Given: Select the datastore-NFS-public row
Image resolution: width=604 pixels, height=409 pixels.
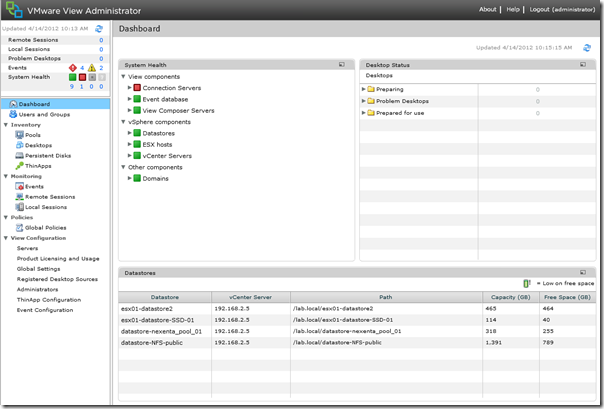Looking at the screenshot, I should point(357,342).
